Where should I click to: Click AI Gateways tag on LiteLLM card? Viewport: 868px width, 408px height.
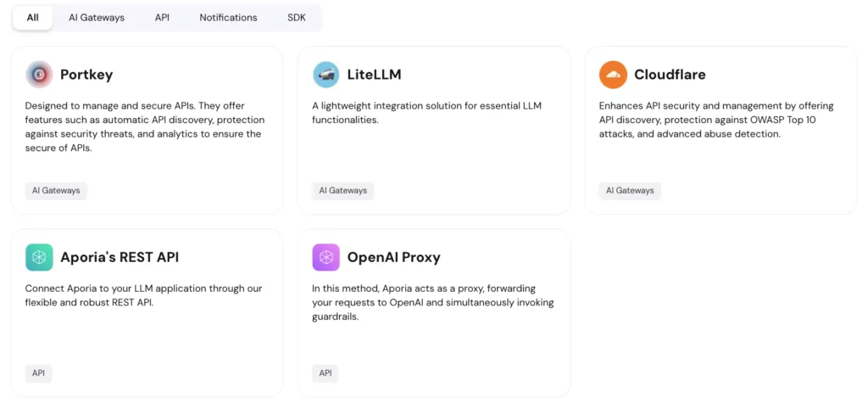pyautogui.click(x=342, y=191)
